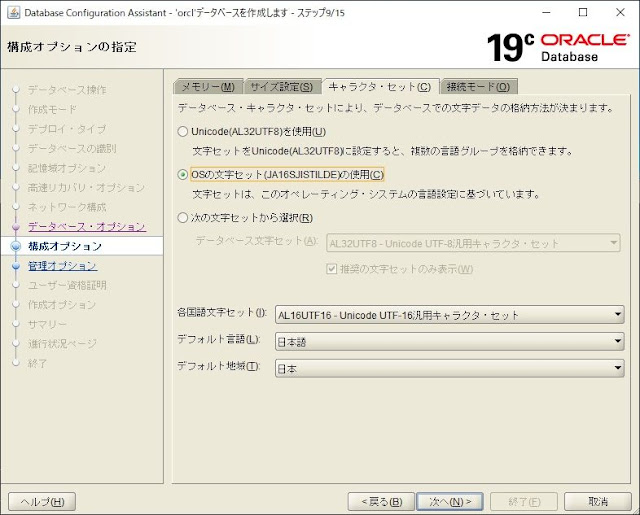
Task: Expand the デフォルト言語 dropdown showing 日本語
Action: (449, 342)
